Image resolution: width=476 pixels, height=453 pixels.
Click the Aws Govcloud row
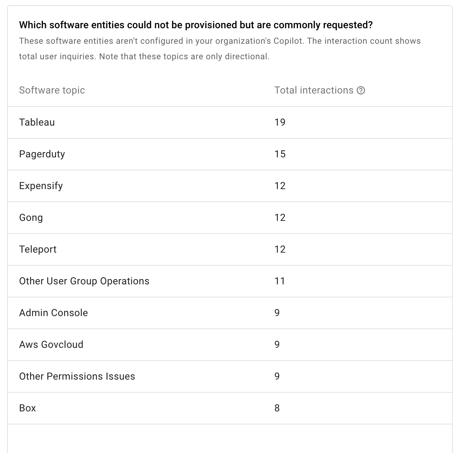tap(230, 345)
